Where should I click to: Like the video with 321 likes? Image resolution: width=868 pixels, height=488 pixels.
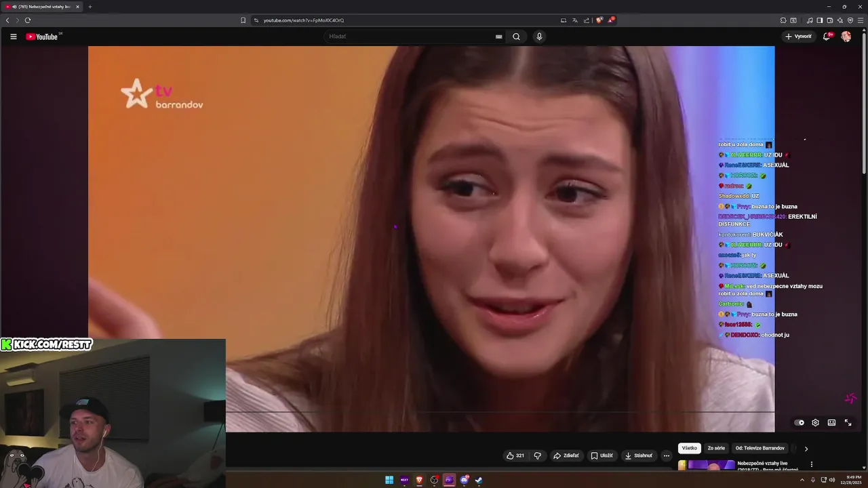[x=515, y=455]
